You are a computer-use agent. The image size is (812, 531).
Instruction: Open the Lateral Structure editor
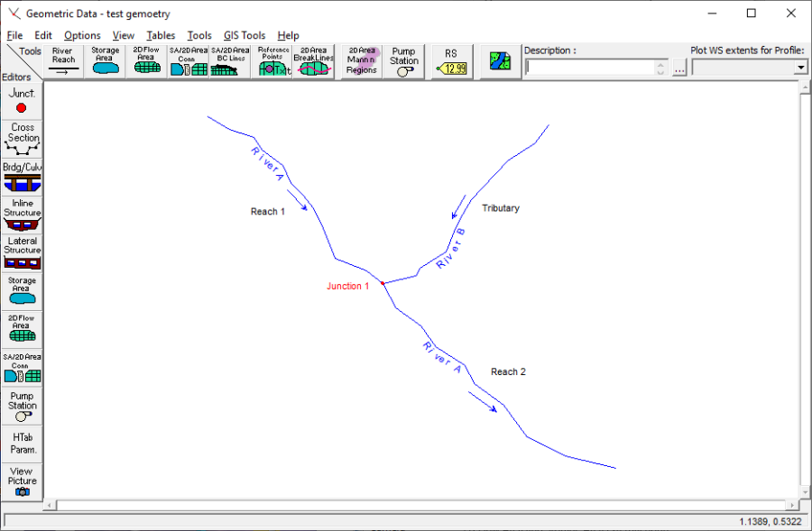point(23,252)
